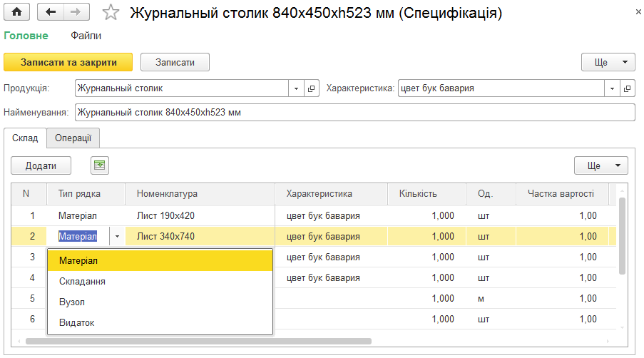Click Записати та закрити button
This screenshot has width=644, height=358.
[68, 63]
